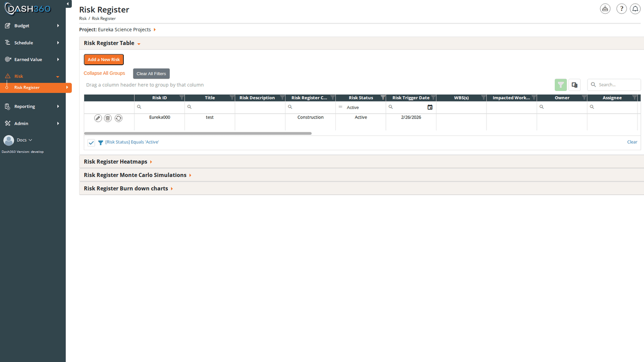Image resolution: width=644 pixels, height=362 pixels.
Task: Expand the Budget menu
Action: click(x=33, y=26)
